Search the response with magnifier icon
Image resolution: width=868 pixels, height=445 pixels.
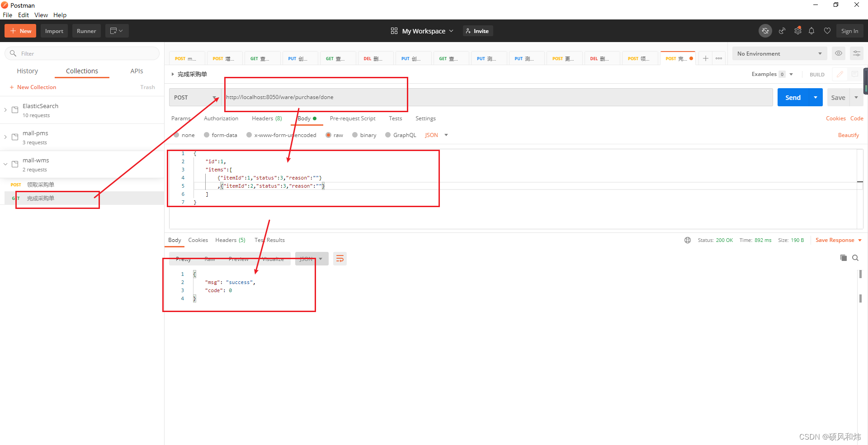point(855,258)
